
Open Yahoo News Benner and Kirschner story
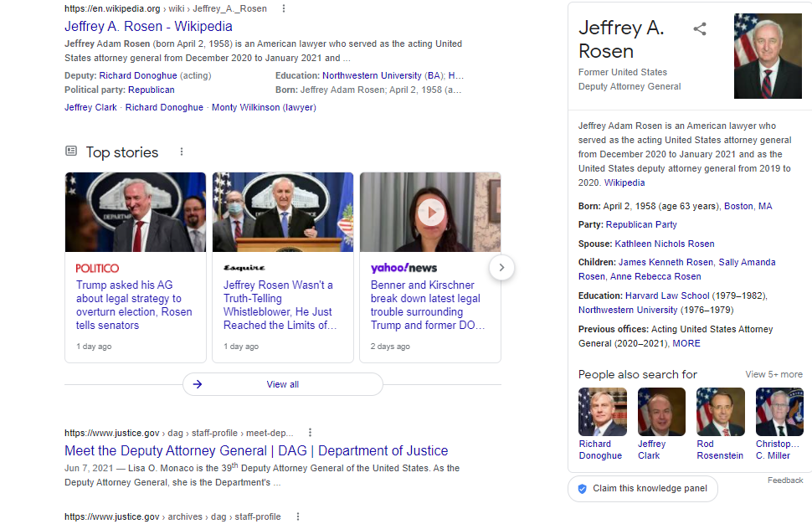pyautogui.click(x=428, y=305)
